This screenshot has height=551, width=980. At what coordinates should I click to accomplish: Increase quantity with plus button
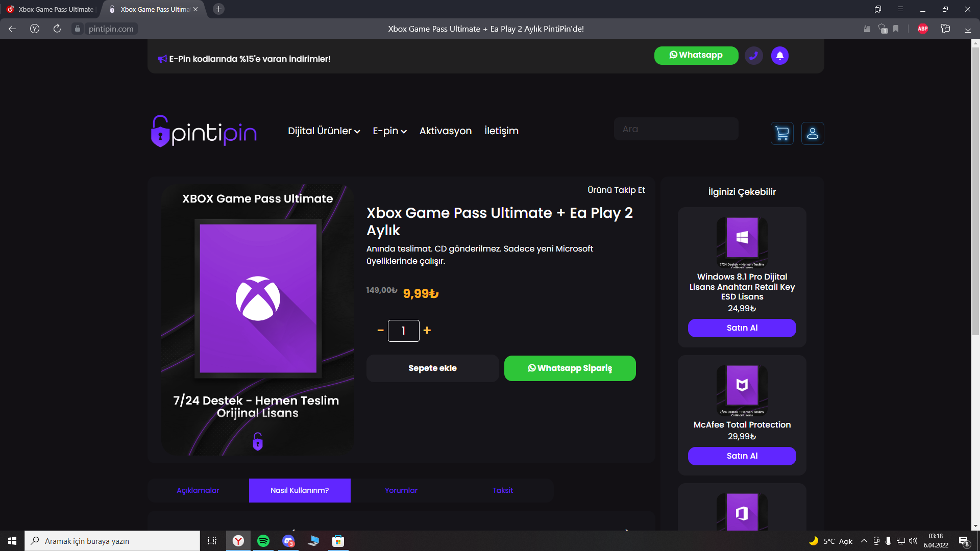click(427, 331)
